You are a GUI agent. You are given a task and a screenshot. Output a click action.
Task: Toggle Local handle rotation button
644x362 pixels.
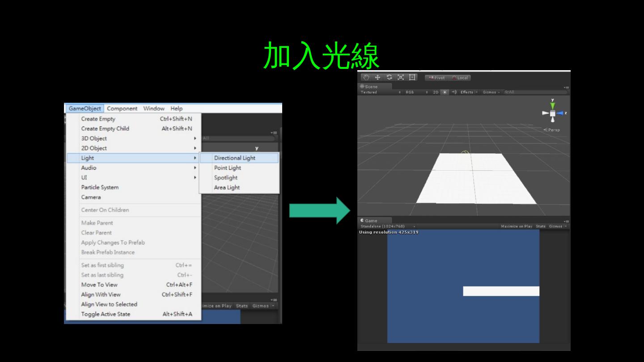click(x=460, y=78)
